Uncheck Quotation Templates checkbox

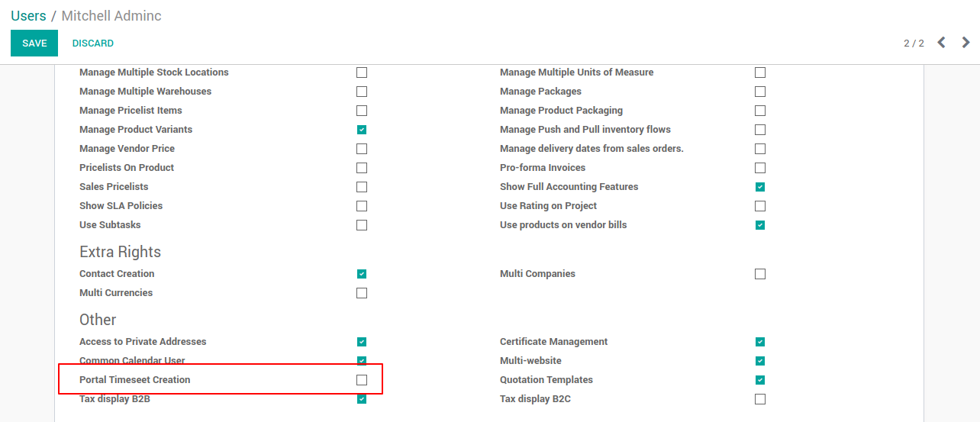(x=760, y=380)
